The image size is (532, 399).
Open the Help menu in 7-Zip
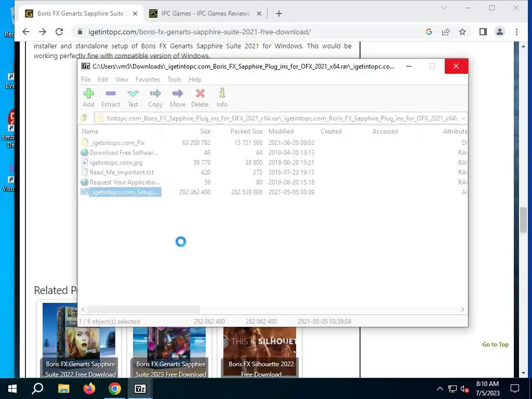coord(195,79)
